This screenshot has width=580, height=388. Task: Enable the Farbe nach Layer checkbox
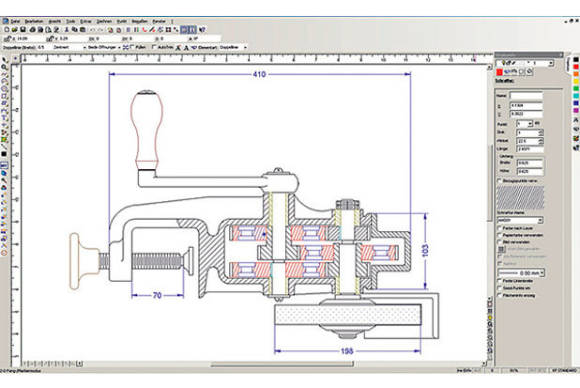[499, 228]
